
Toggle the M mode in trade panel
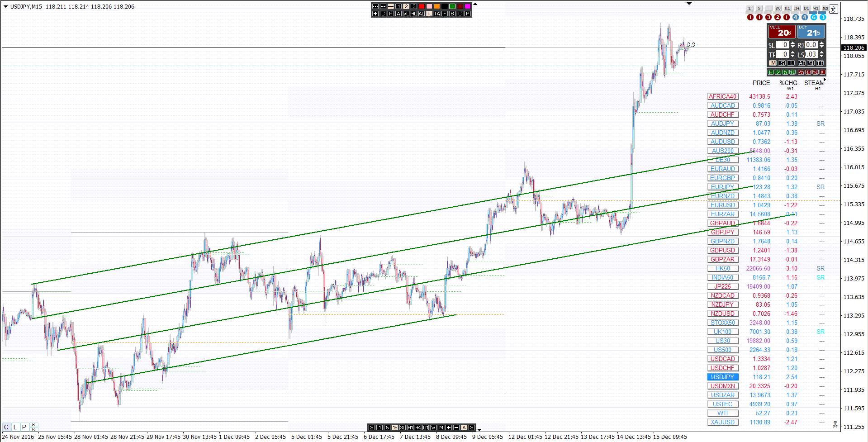[x=773, y=63]
